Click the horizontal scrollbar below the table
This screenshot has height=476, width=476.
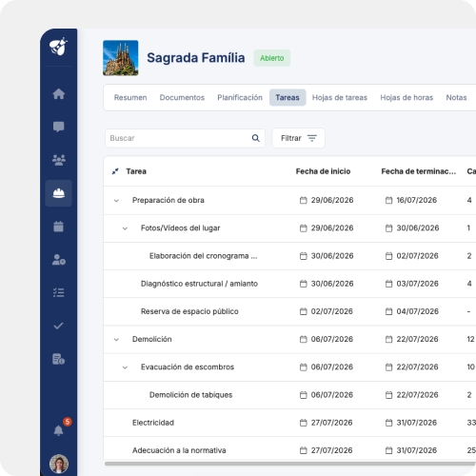coord(289,464)
